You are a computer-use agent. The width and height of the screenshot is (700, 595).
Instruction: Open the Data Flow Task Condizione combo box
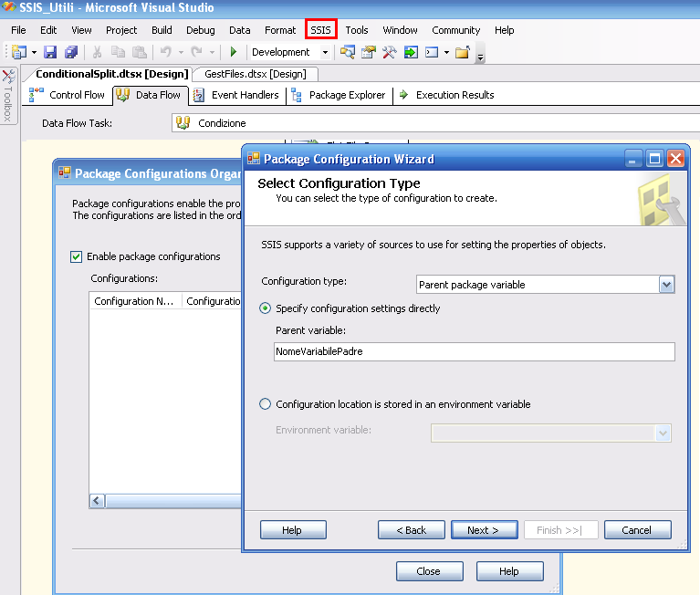coord(435,123)
